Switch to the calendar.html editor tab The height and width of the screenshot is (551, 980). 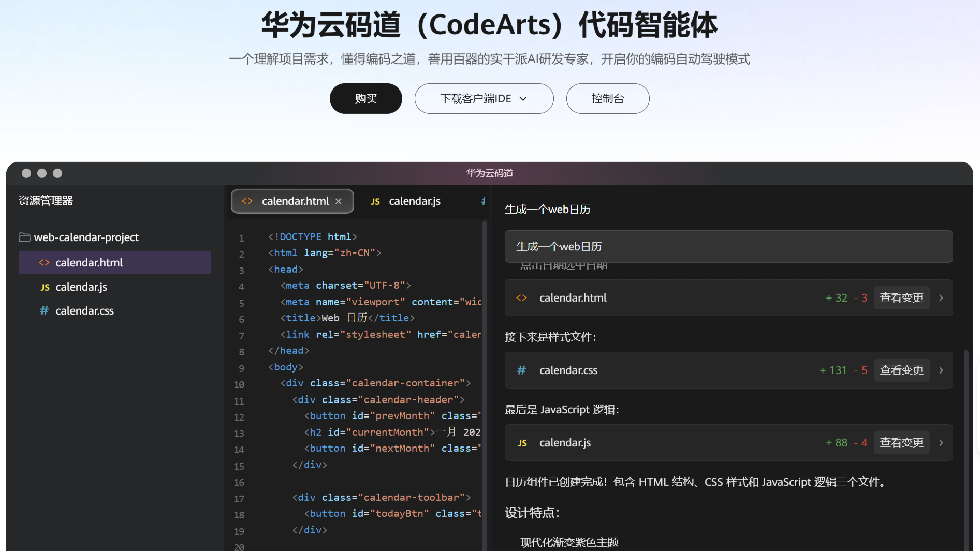pos(292,201)
